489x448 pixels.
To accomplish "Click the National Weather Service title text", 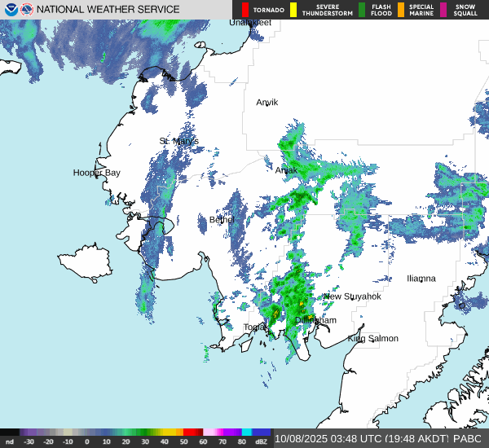I will coord(120,10).
